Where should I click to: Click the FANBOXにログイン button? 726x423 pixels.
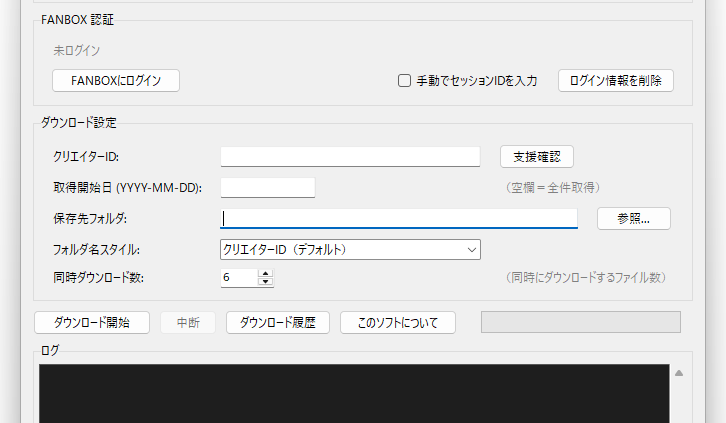point(116,80)
